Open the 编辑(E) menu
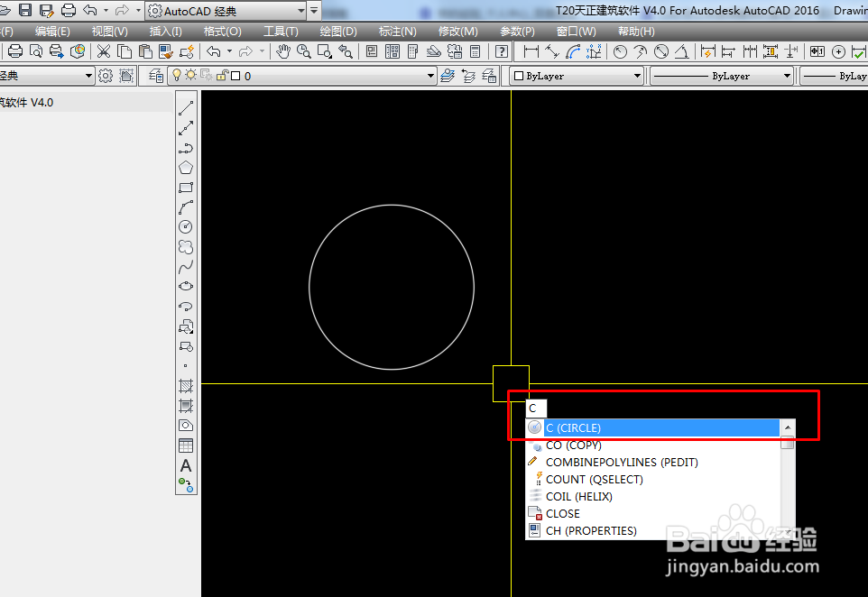This screenshot has height=597, width=868. tap(52, 32)
